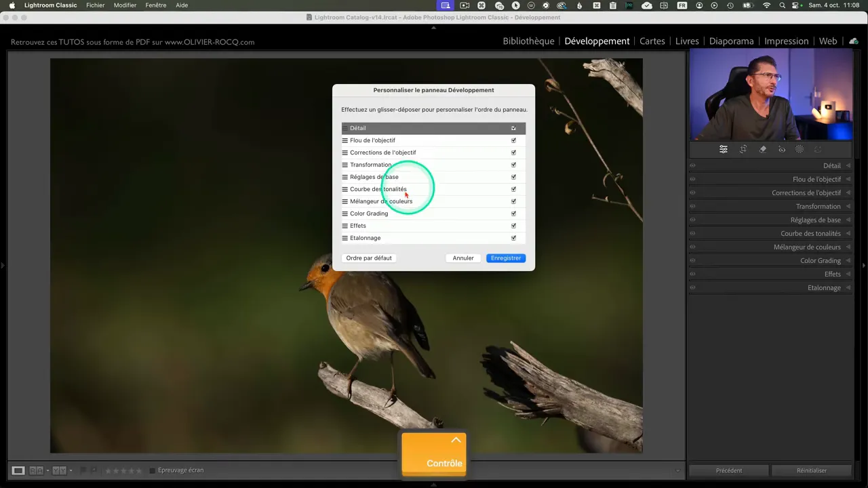Click the Enregistrer button
This screenshot has width=868, height=488.
506,258
